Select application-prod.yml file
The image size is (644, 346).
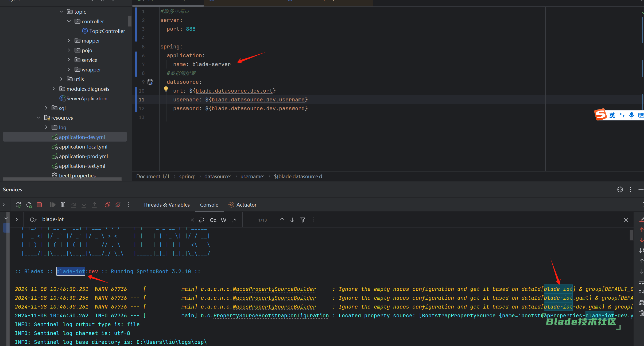click(x=80, y=156)
